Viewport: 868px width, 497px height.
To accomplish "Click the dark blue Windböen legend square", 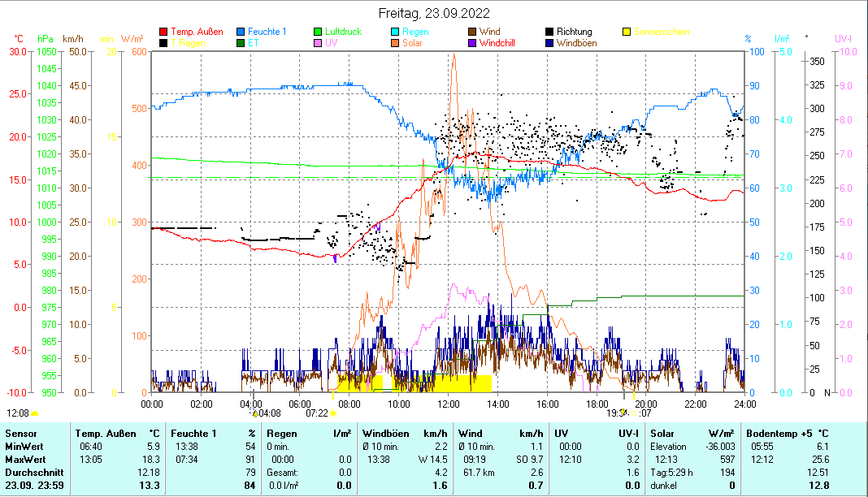I will [x=549, y=43].
